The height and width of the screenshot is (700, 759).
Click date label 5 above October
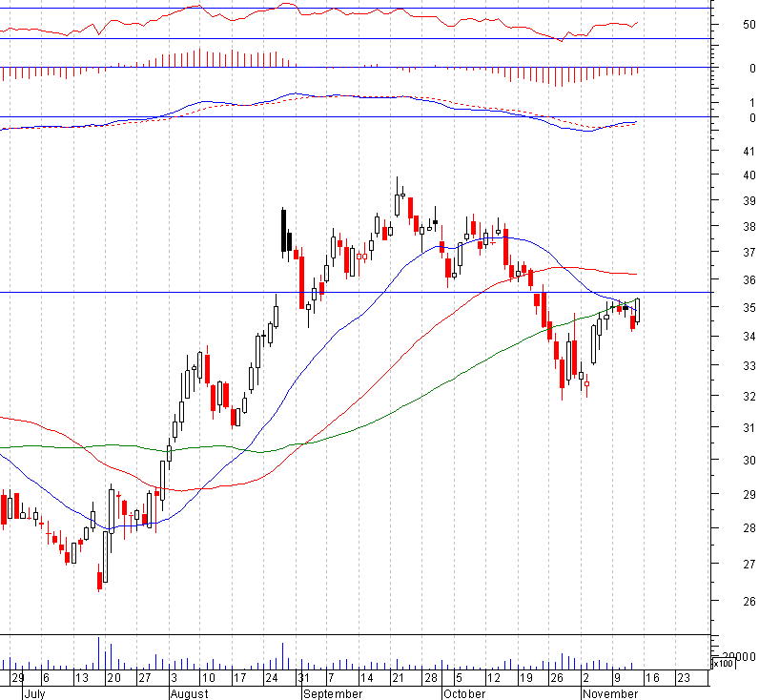pos(460,678)
